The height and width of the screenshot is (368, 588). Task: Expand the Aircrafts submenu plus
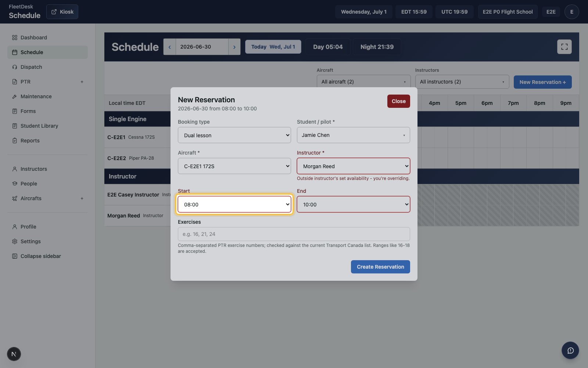82,198
